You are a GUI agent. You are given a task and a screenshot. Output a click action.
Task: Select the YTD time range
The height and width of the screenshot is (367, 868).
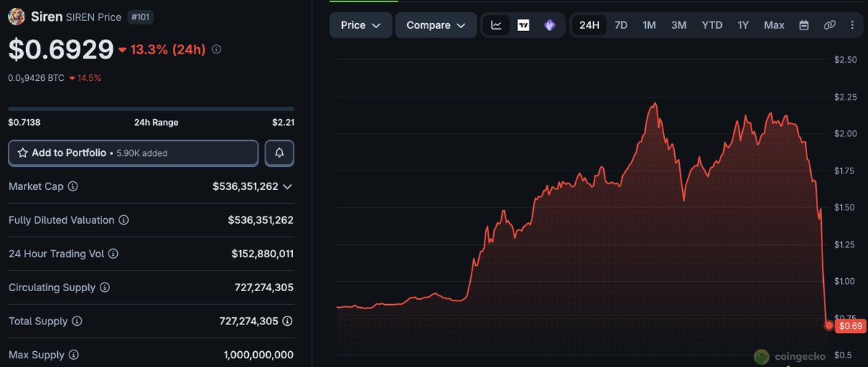pos(712,25)
